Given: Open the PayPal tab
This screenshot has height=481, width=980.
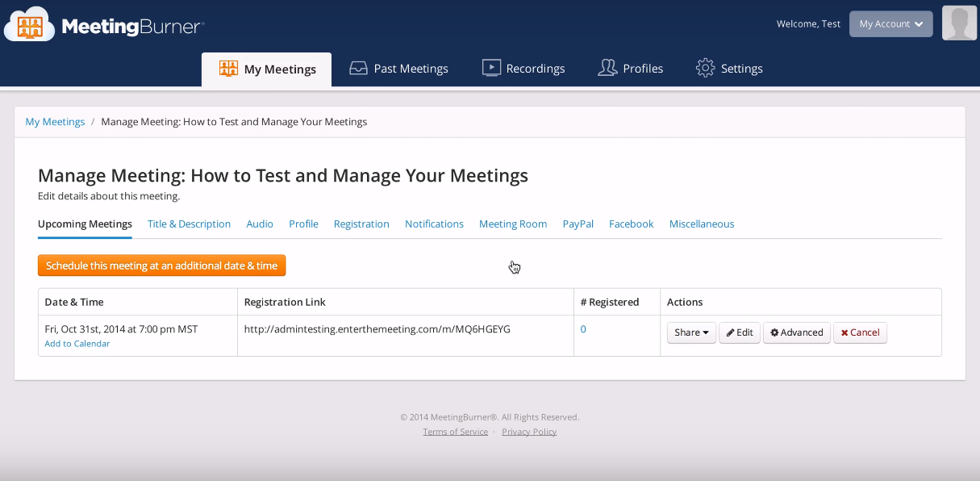Looking at the screenshot, I should pos(578,224).
